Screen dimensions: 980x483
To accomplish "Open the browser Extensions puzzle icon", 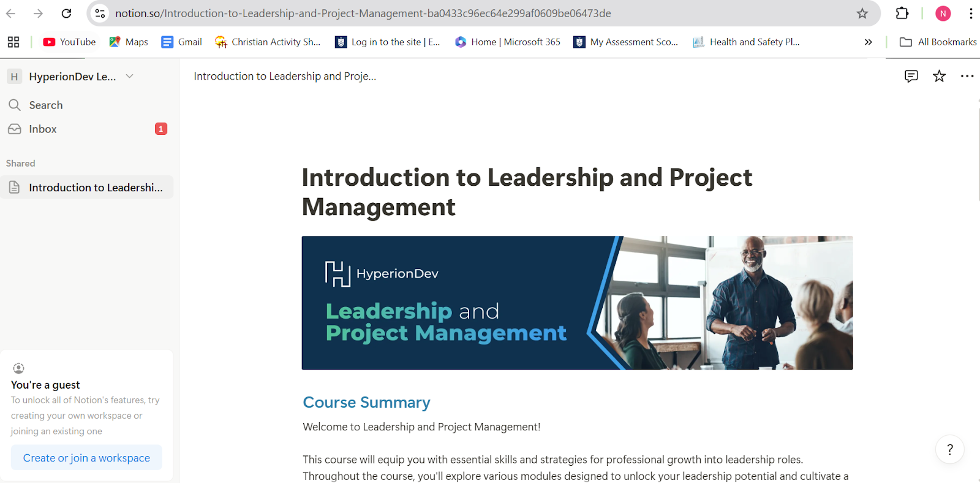I will (x=902, y=13).
